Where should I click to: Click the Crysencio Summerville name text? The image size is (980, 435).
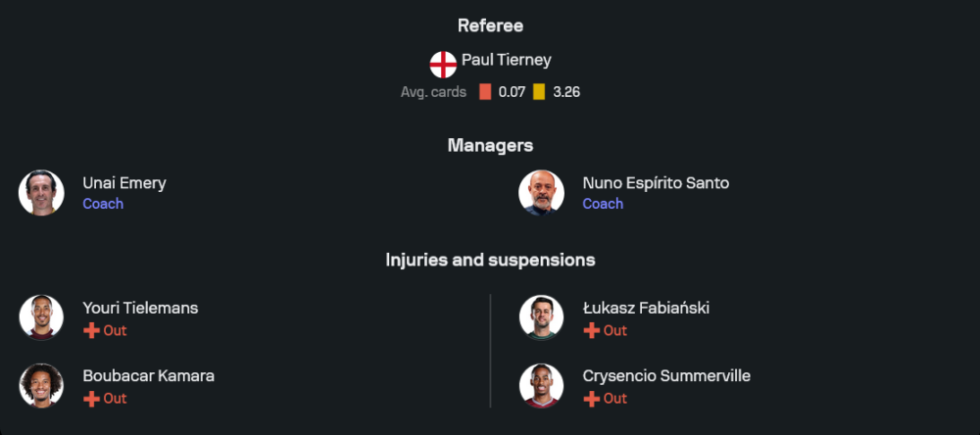(666, 376)
